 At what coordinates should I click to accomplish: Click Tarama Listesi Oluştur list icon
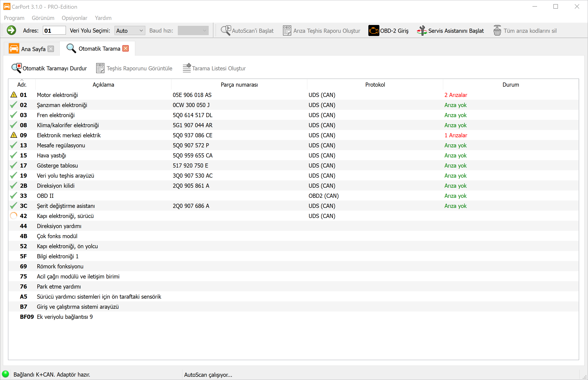pos(187,68)
